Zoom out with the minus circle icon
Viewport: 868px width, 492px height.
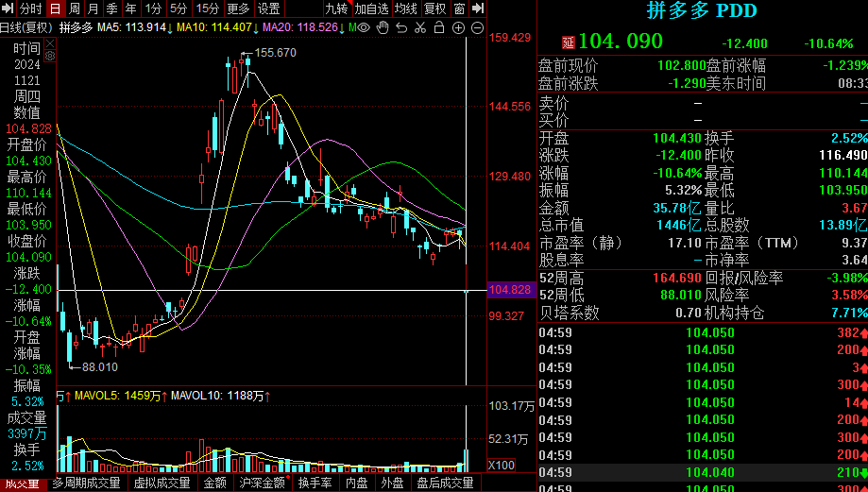click(x=477, y=27)
